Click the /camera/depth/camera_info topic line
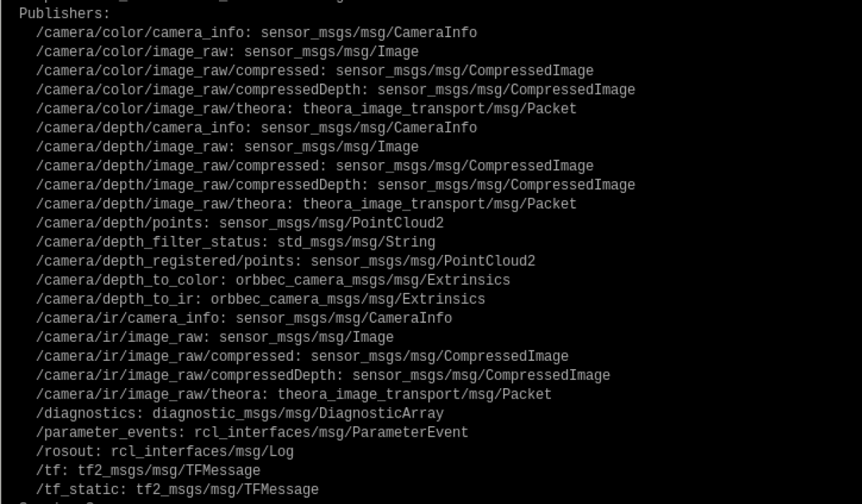The image size is (862, 504). pyautogui.click(x=256, y=127)
